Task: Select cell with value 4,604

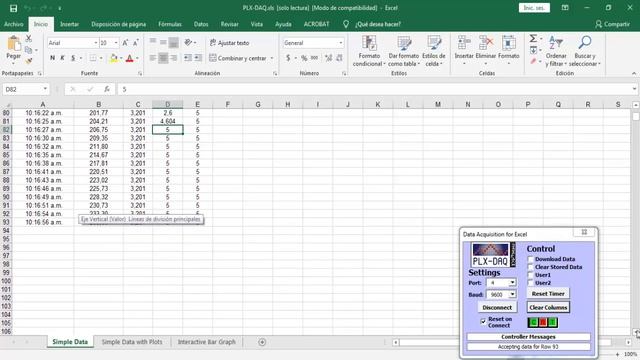Action: (x=168, y=121)
